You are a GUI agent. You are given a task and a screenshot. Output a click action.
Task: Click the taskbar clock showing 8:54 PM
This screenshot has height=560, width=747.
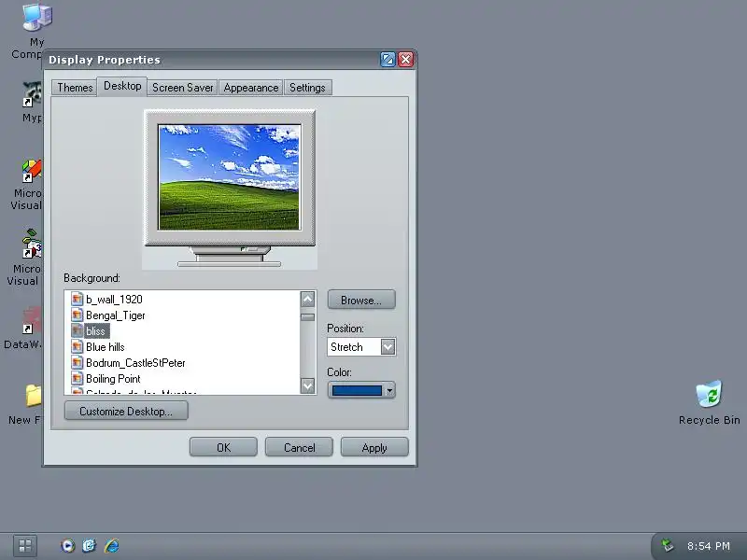pos(708,546)
